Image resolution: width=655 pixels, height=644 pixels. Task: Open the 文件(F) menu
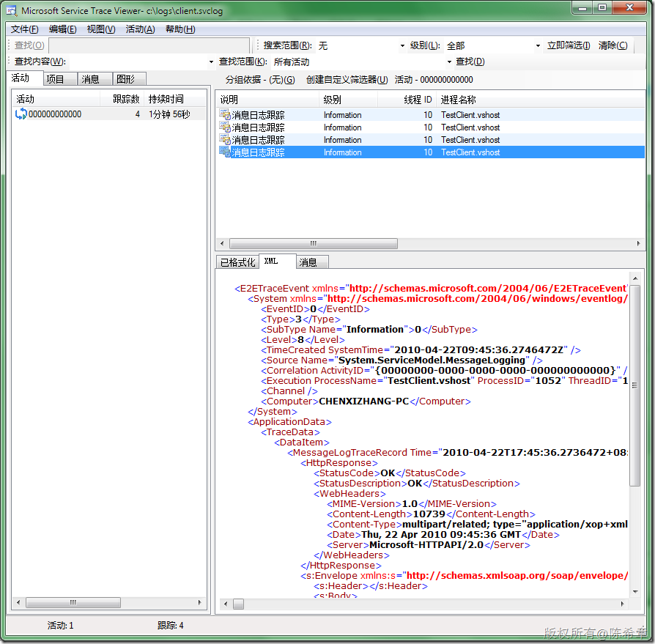click(x=24, y=29)
